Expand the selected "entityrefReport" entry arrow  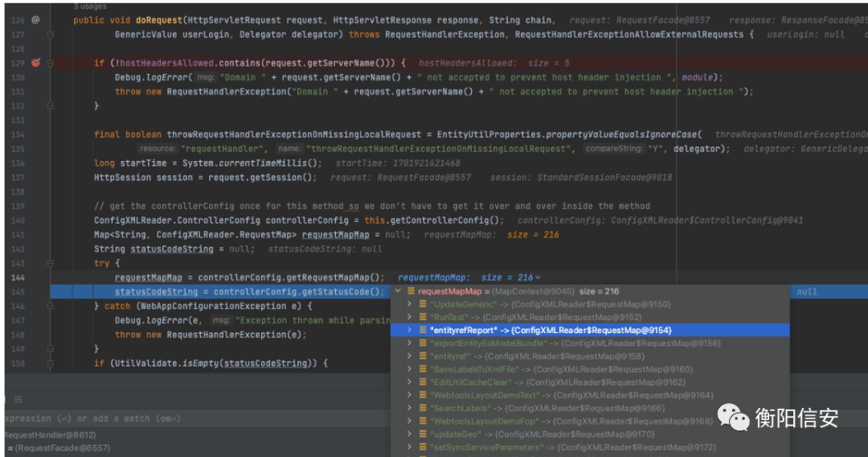click(409, 330)
